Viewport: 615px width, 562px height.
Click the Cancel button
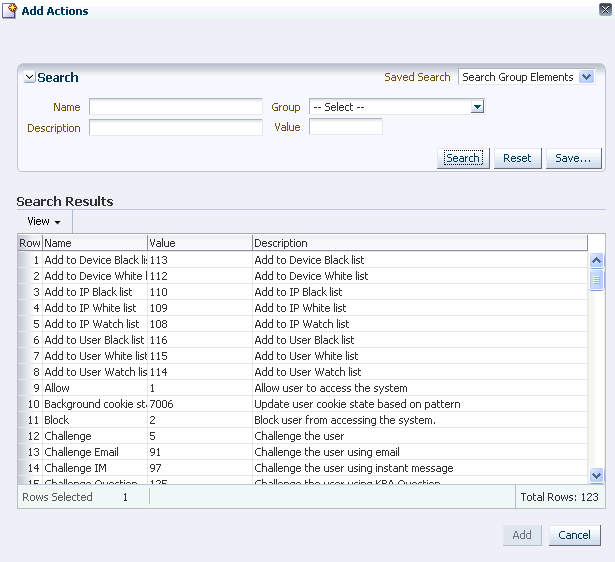tap(574, 535)
